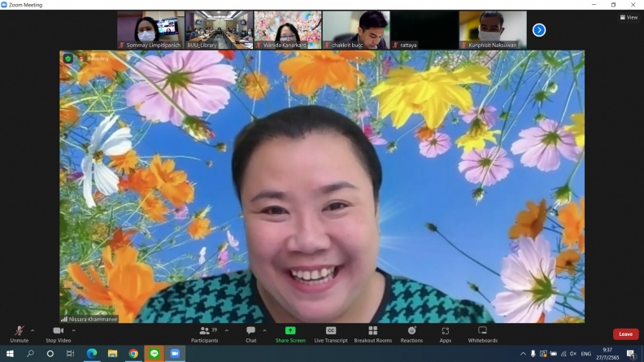Open the Participants panel
This screenshot has width=644, height=362.
[x=205, y=333]
